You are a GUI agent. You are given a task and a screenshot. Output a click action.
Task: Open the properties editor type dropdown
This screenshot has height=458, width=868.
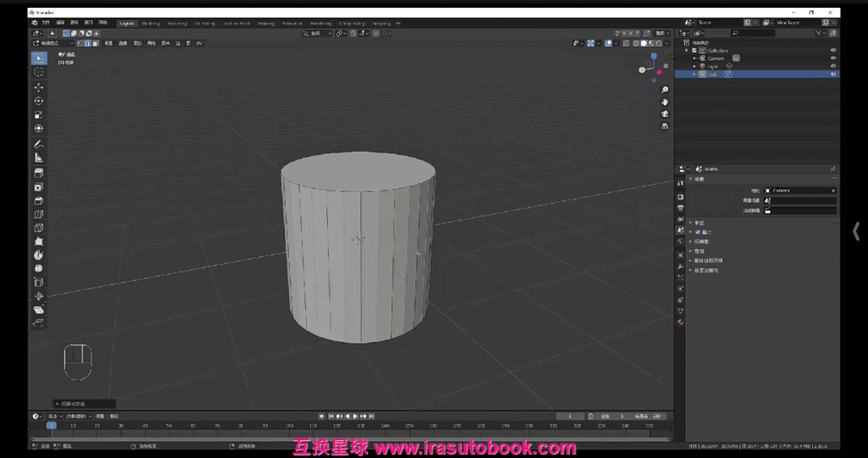pos(684,169)
